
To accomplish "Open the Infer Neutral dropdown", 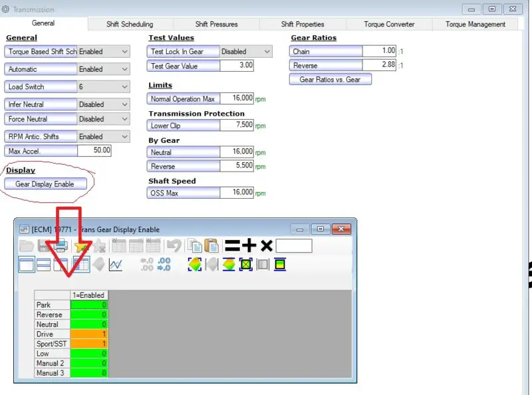I will (104, 104).
